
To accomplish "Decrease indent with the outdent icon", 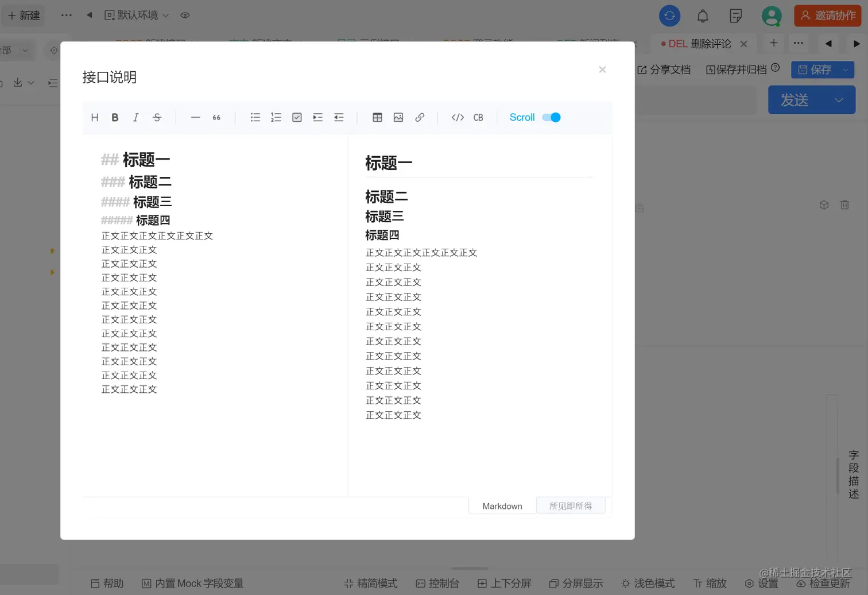I will coord(339,117).
